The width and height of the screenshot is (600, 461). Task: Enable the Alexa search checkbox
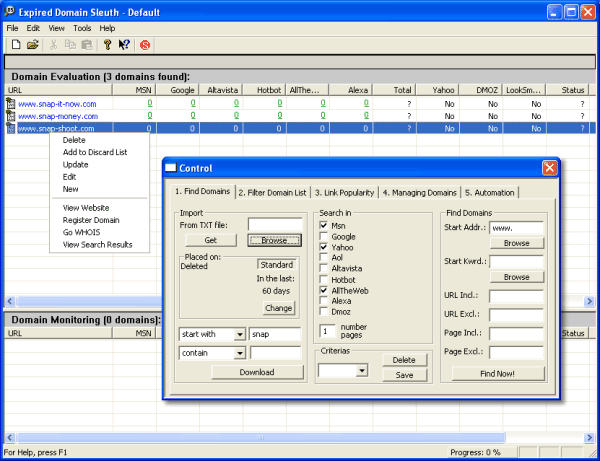pyautogui.click(x=324, y=300)
